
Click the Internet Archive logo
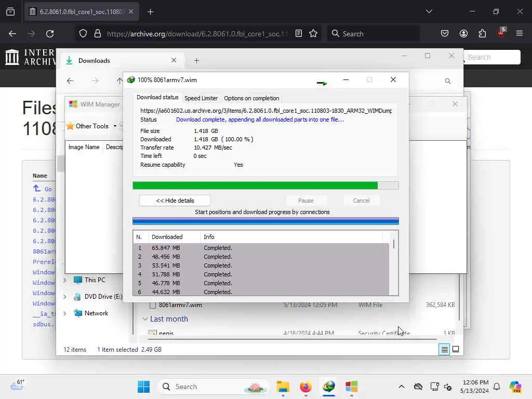click(x=30, y=57)
